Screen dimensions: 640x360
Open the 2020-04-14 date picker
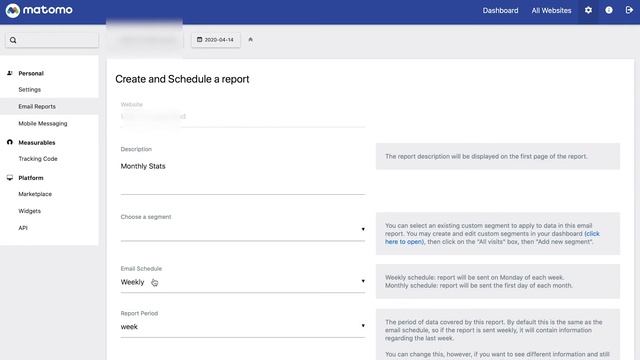pyautogui.click(x=216, y=40)
